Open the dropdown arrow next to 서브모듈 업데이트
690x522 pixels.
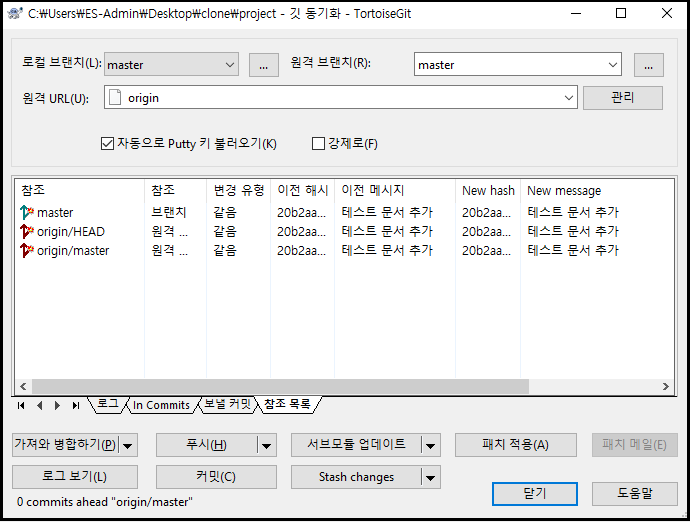coord(430,445)
